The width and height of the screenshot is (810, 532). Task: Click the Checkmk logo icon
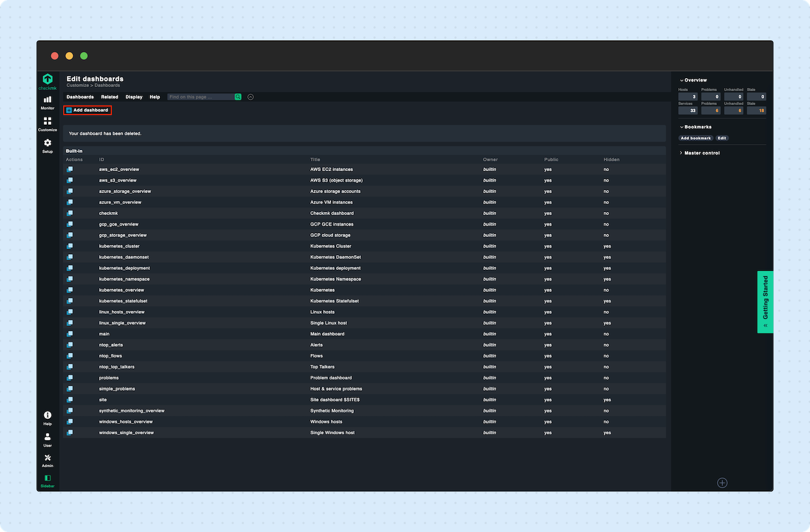[x=48, y=81]
